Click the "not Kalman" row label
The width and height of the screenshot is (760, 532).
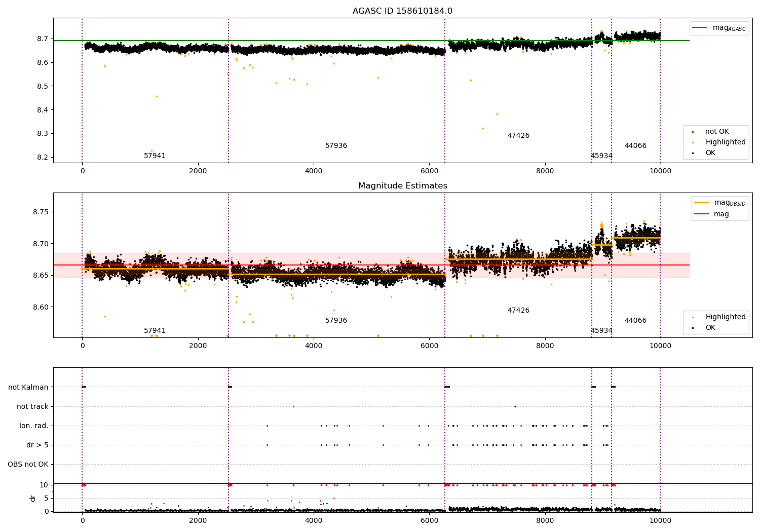(28, 388)
